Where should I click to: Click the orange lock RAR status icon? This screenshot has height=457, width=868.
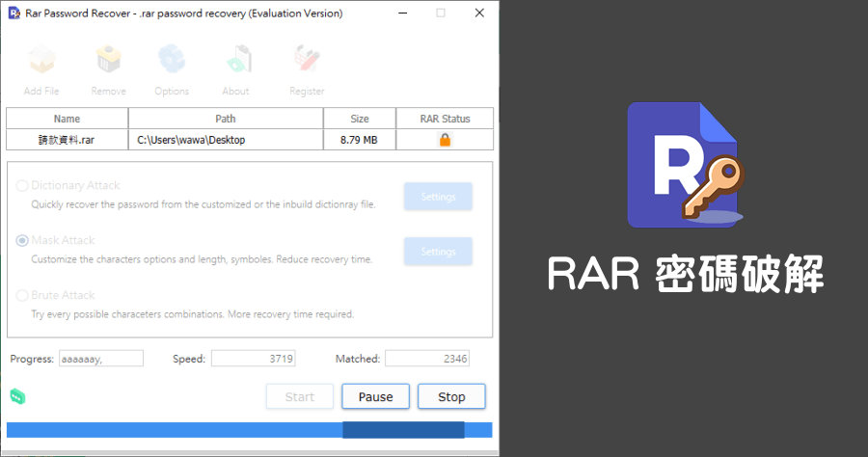445,140
